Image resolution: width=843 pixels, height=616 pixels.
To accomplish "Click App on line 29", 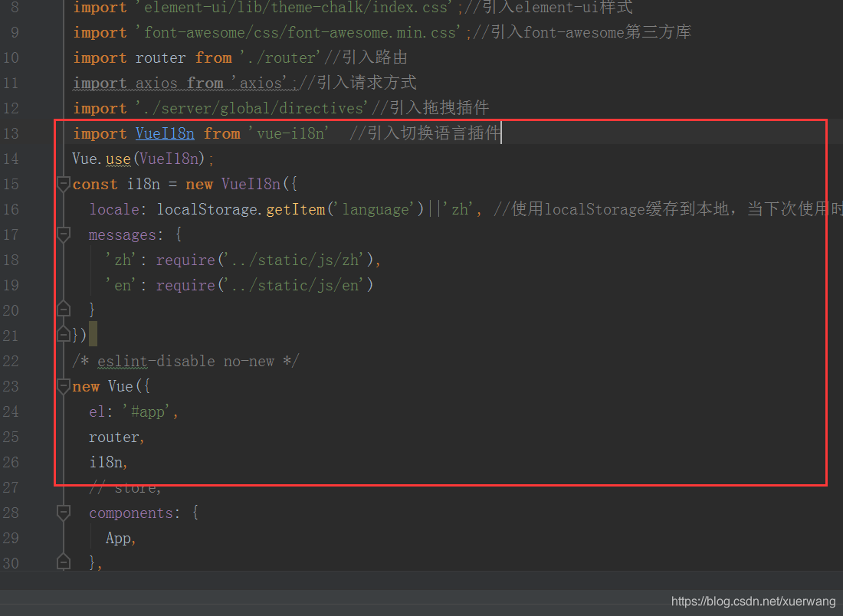I will point(118,538).
